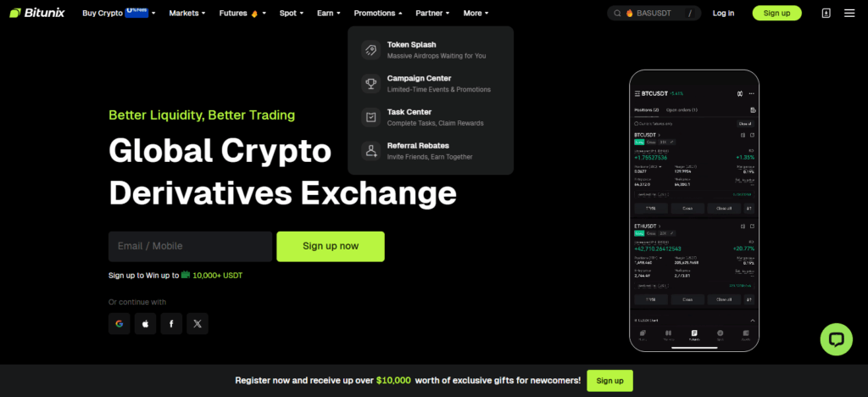Expand the Buy Crypto dropdown
Screen dimensions: 868x397
click(119, 13)
